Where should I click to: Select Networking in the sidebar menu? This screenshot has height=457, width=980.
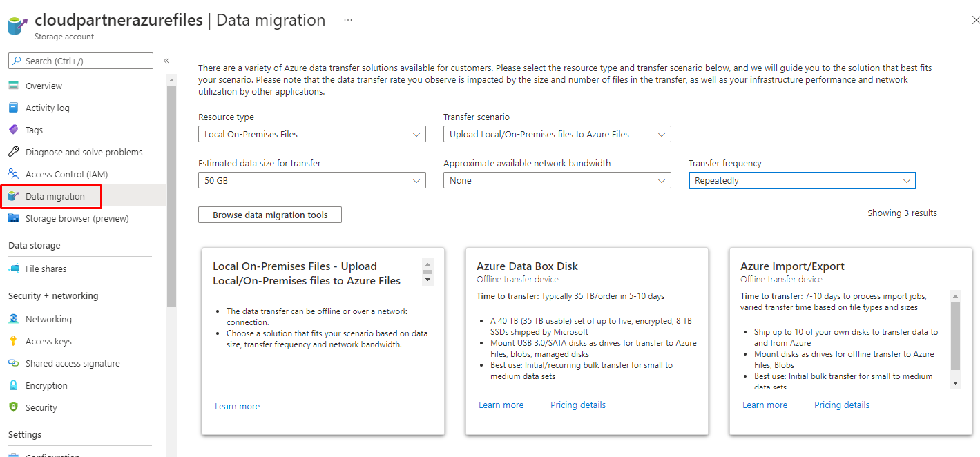[x=48, y=319]
